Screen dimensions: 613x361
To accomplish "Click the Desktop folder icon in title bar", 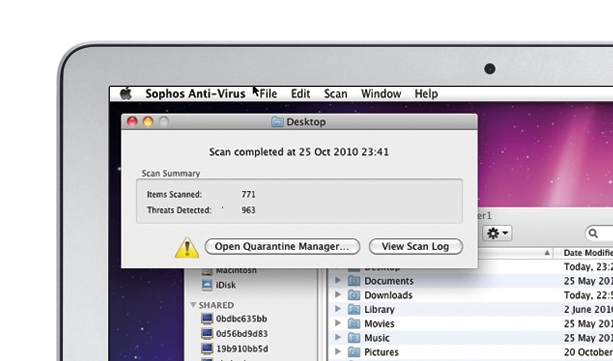I will coord(277,122).
